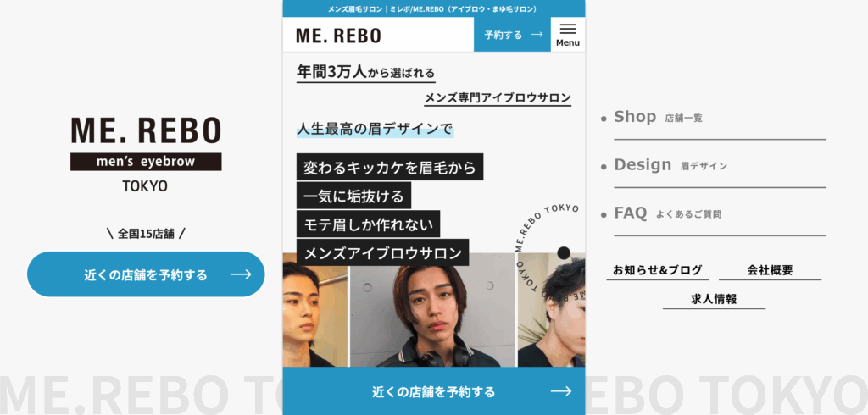Click the header 予約する button
Screen dimensions: 868x415
click(513, 35)
